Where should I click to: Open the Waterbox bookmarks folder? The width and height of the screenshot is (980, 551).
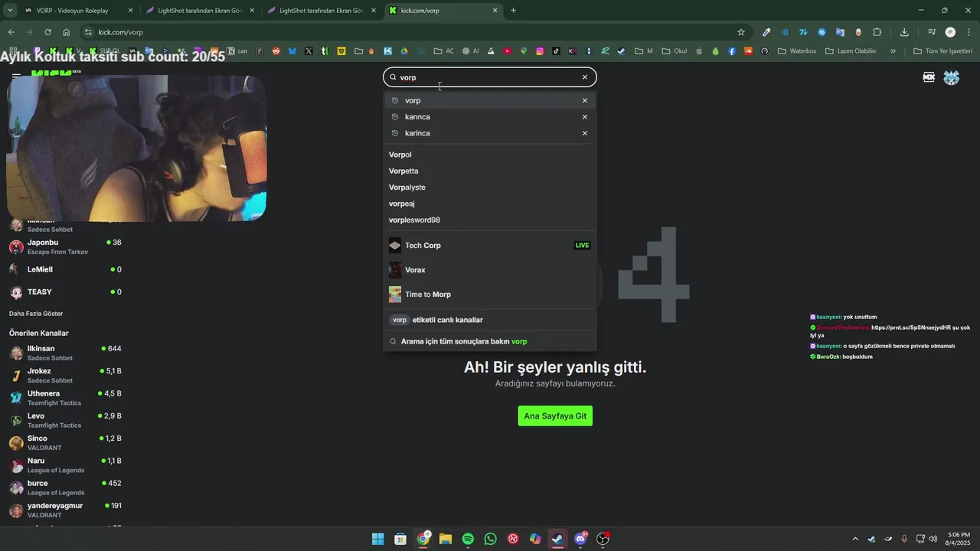(797, 51)
